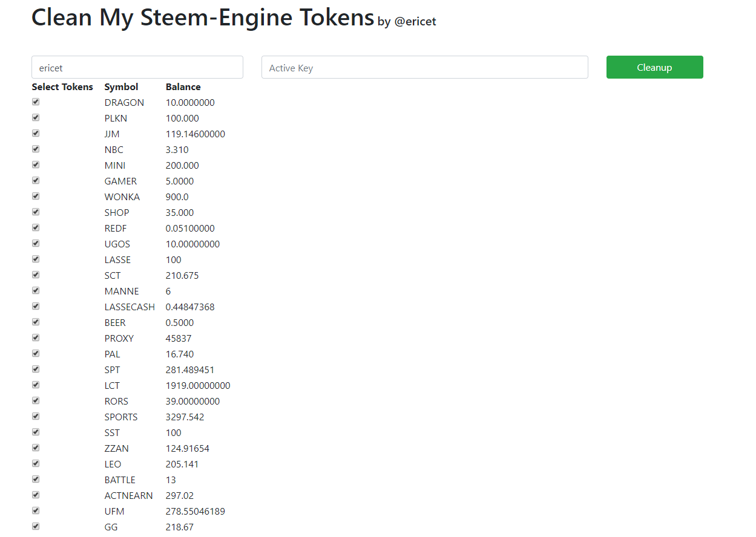756x537 pixels.
Task: Uncheck the SCT token checkbox
Action: point(36,275)
